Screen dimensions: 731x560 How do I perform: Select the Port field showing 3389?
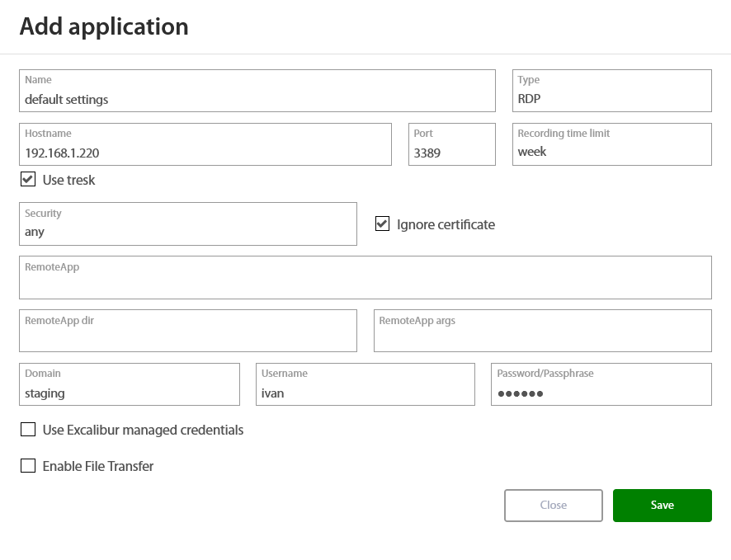tap(451, 145)
